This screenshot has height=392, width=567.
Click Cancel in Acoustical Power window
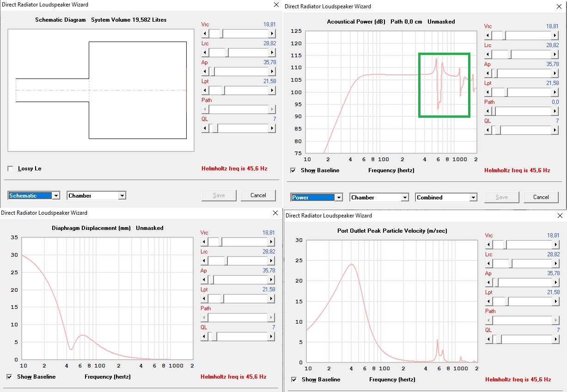point(541,197)
